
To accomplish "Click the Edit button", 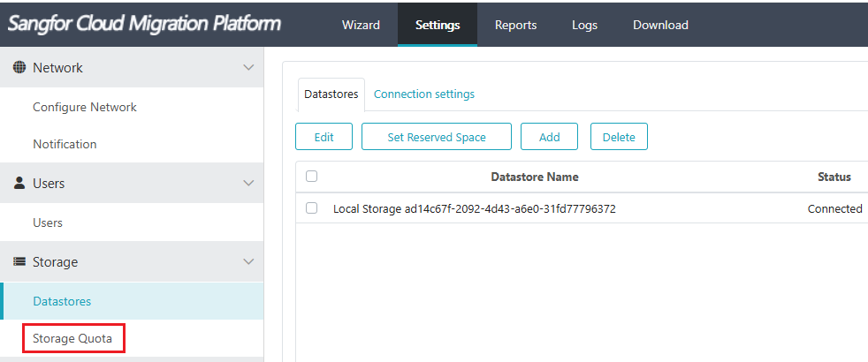I will 324,137.
